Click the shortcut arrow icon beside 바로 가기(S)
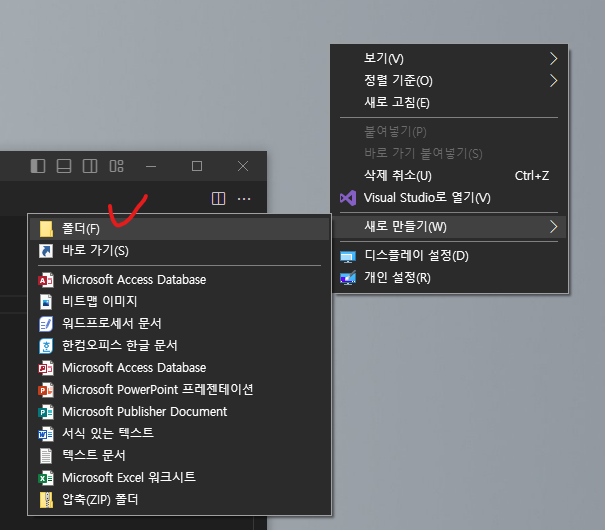605x530 pixels. [46, 251]
